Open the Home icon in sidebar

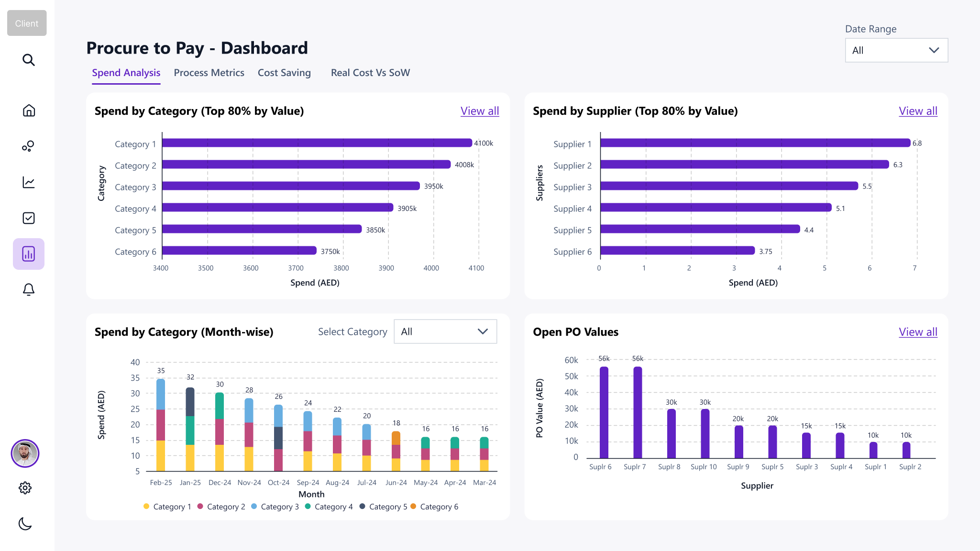(29, 110)
